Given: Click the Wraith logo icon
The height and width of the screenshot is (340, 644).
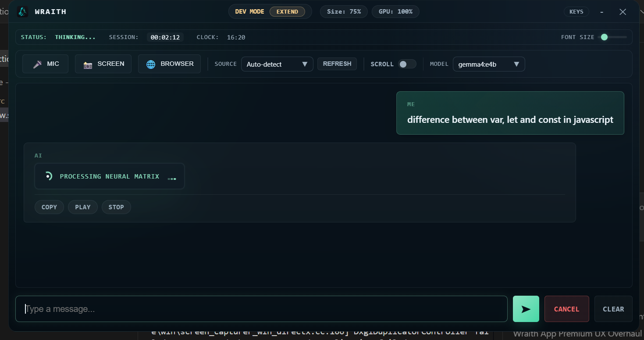Looking at the screenshot, I should pyautogui.click(x=22, y=12).
